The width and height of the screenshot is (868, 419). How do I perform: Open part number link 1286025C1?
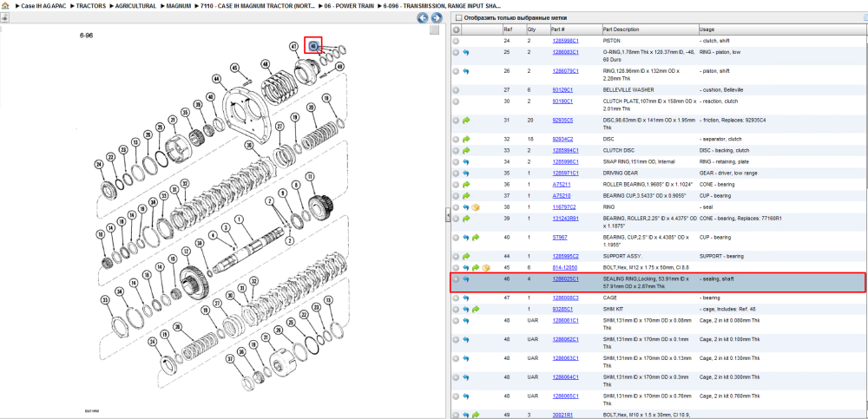[x=565, y=279]
